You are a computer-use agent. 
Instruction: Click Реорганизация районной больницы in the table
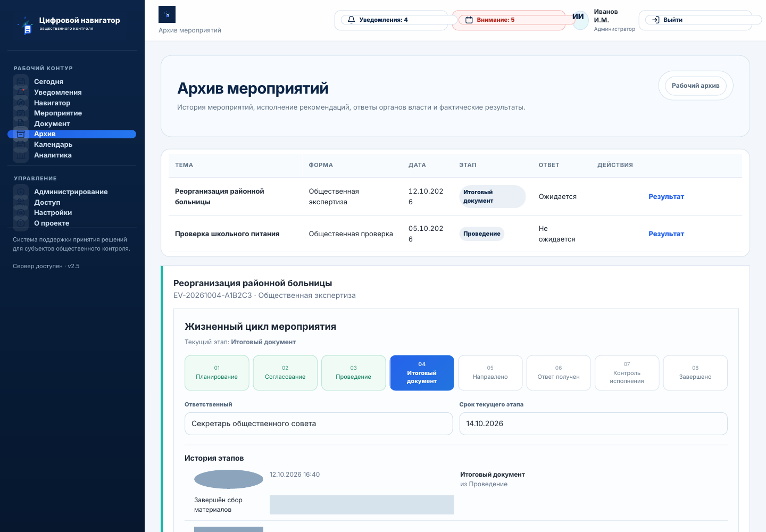pyautogui.click(x=220, y=197)
